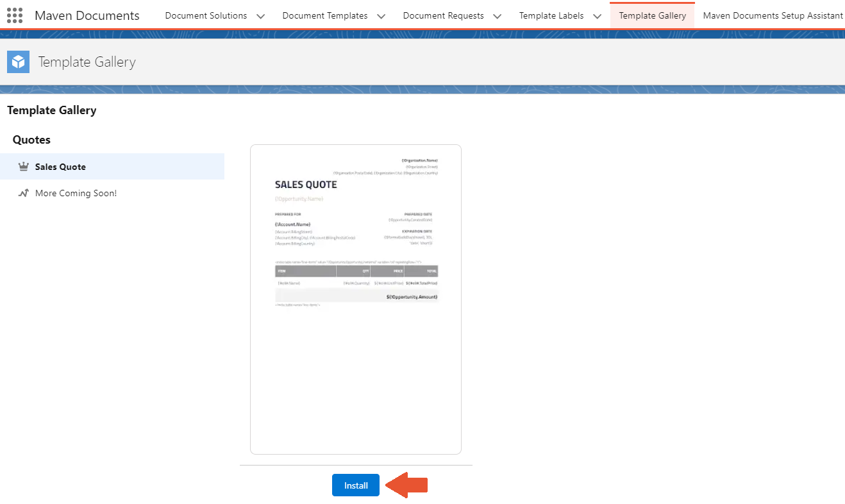The image size is (845, 504).
Task: Select Sales Quote in the Quotes list
Action: click(112, 167)
